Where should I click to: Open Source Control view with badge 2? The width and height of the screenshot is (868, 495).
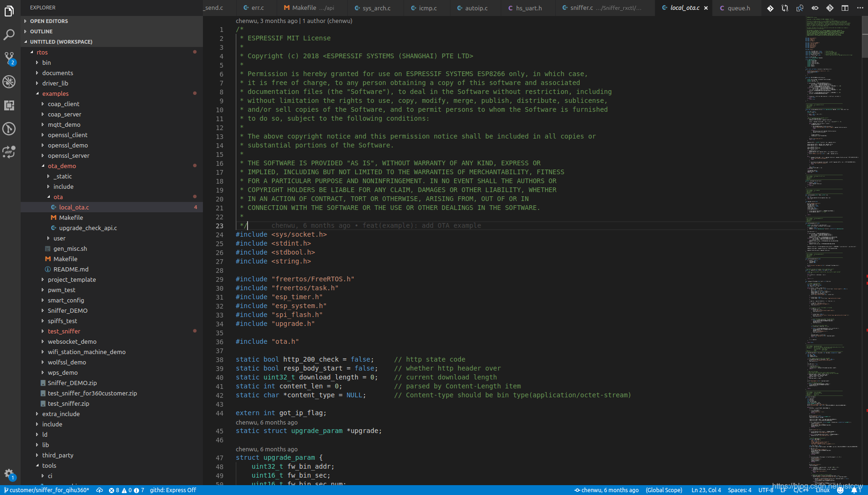tap(9, 58)
